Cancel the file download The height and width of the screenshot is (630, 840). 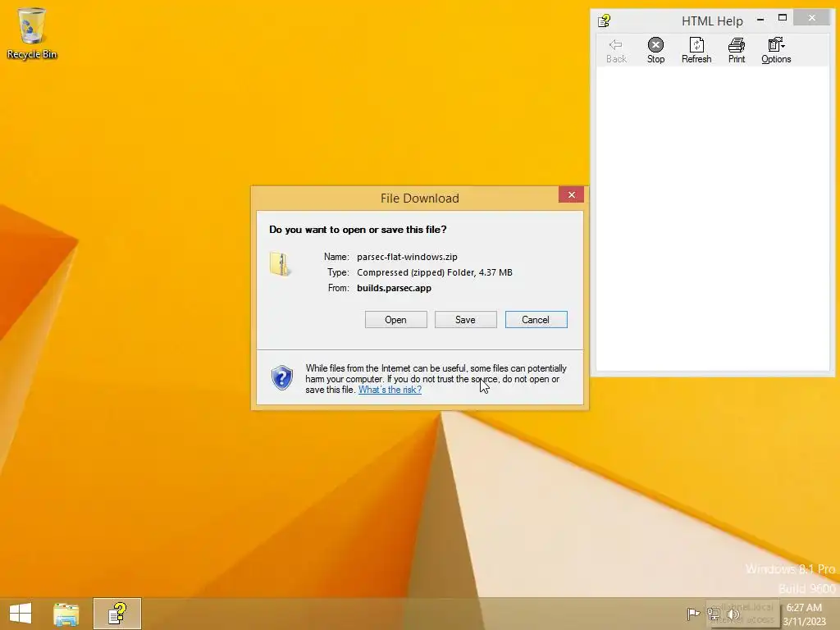coord(536,319)
